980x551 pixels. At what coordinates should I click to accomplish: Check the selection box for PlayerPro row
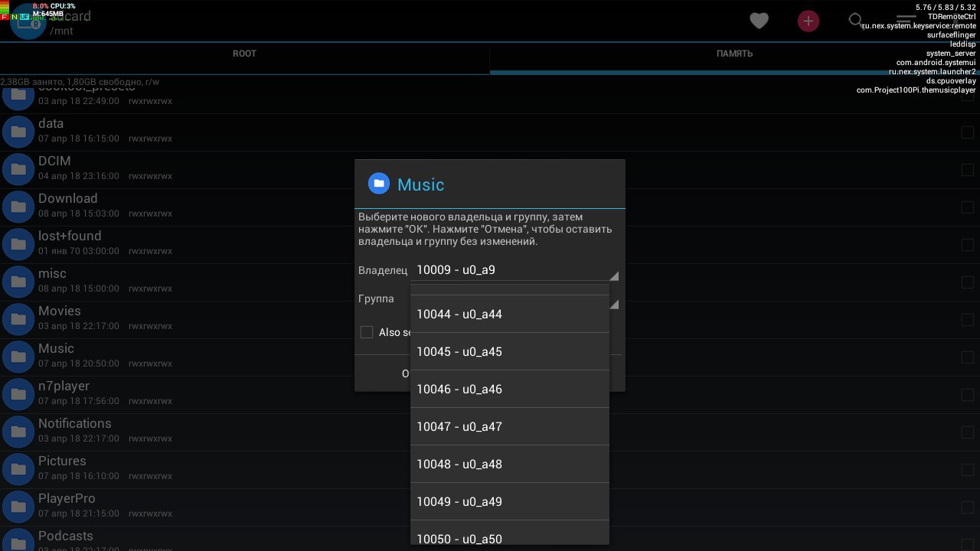pyautogui.click(x=967, y=507)
